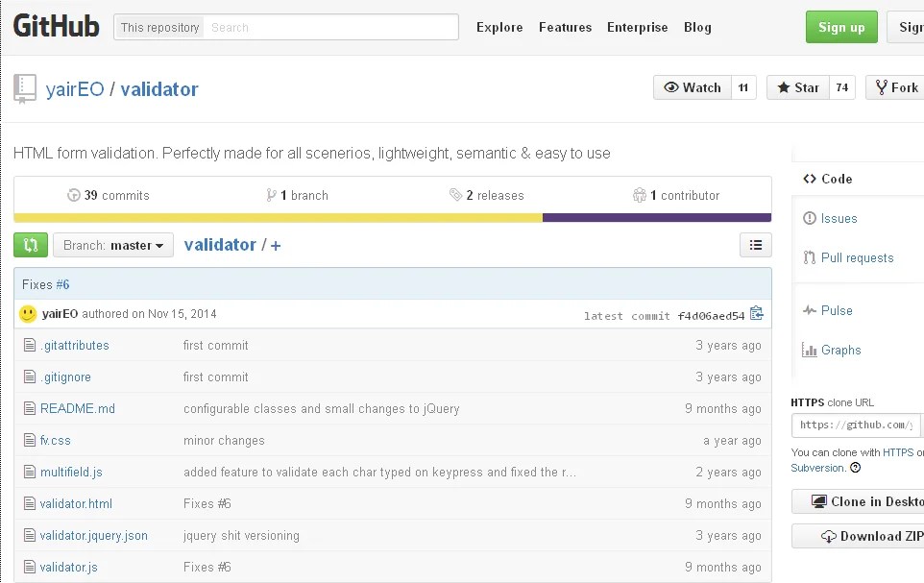Viewport: 924px width, 583px height.
Task: Watch the repository
Action: [693, 87]
